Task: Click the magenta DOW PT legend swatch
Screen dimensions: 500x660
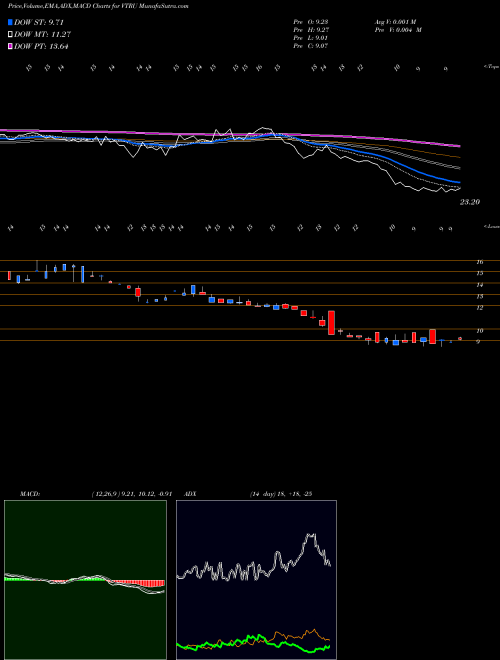Action: [10, 46]
